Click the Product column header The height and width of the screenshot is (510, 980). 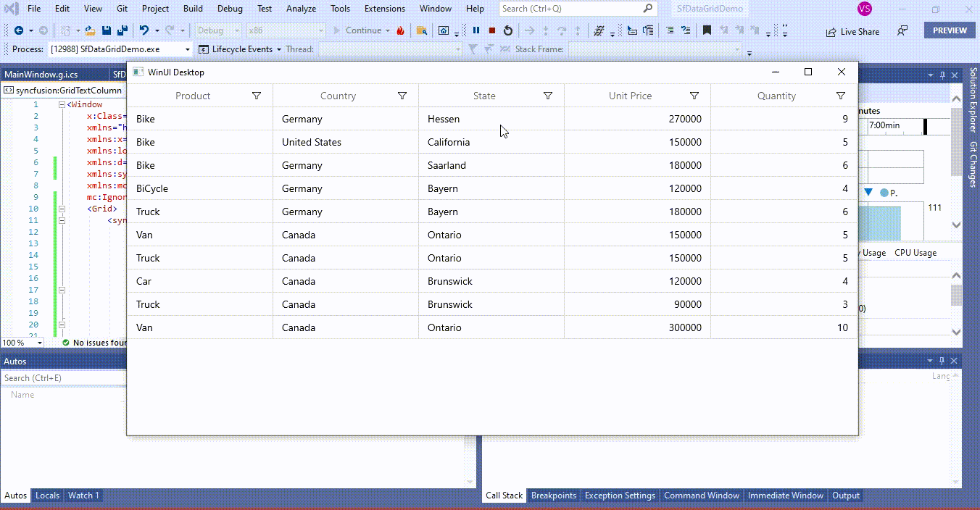pos(193,96)
